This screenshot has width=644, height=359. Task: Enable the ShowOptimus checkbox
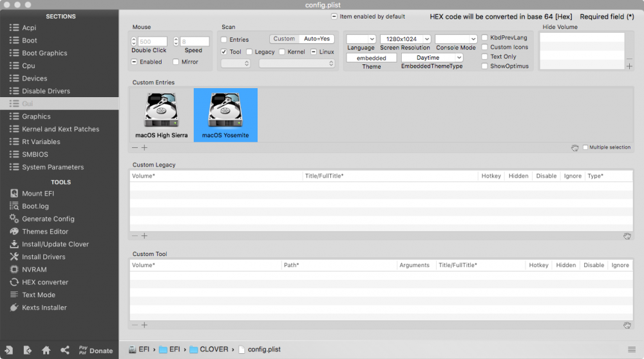[x=485, y=66]
